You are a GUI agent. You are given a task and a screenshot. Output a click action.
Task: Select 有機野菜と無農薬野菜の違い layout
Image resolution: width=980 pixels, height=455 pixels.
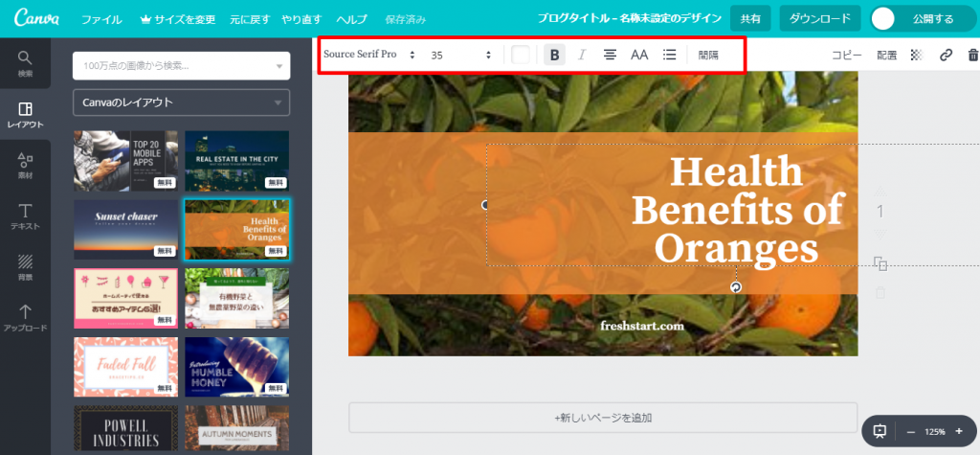pos(237,299)
